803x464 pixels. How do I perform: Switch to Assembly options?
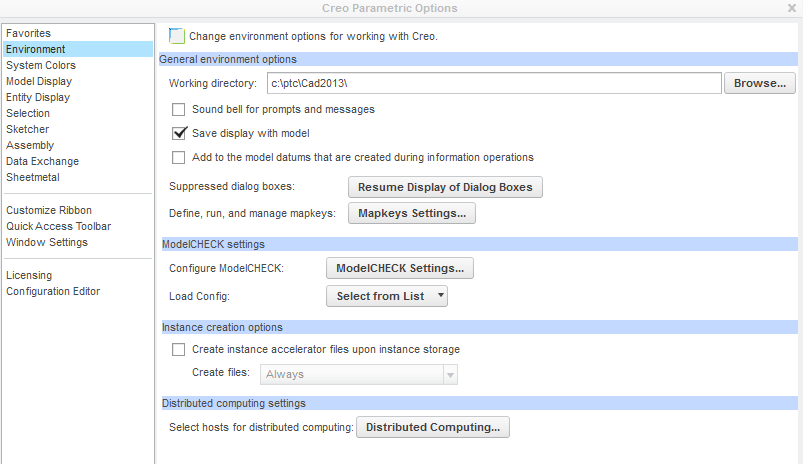pyautogui.click(x=30, y=145)
